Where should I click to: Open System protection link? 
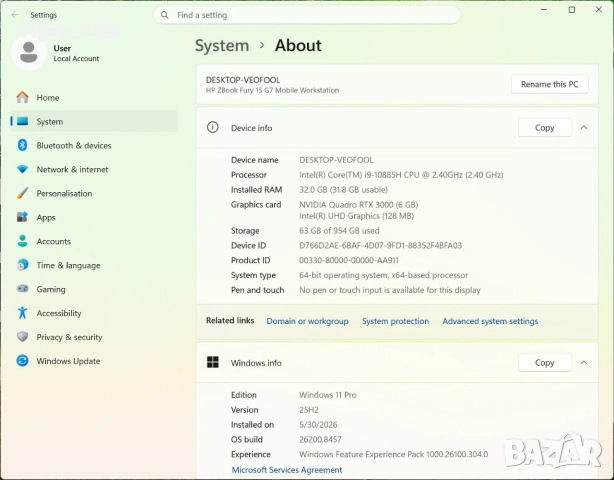395,321
